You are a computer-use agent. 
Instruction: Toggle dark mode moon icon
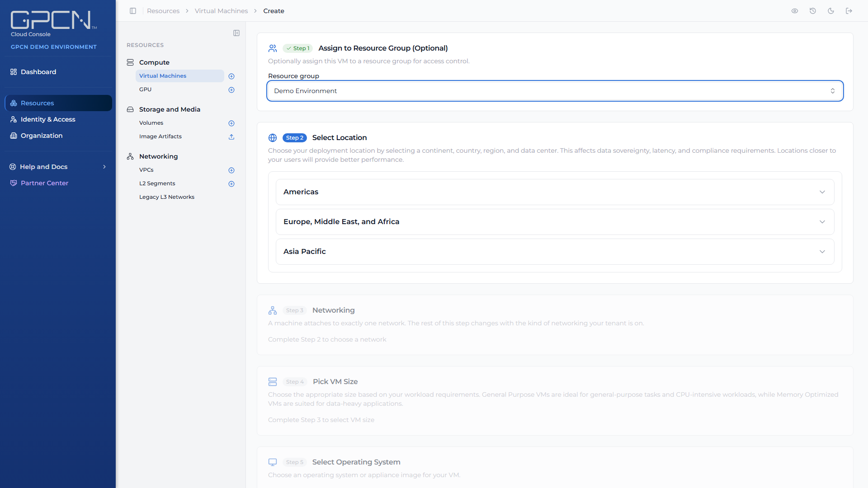[831, 11]
